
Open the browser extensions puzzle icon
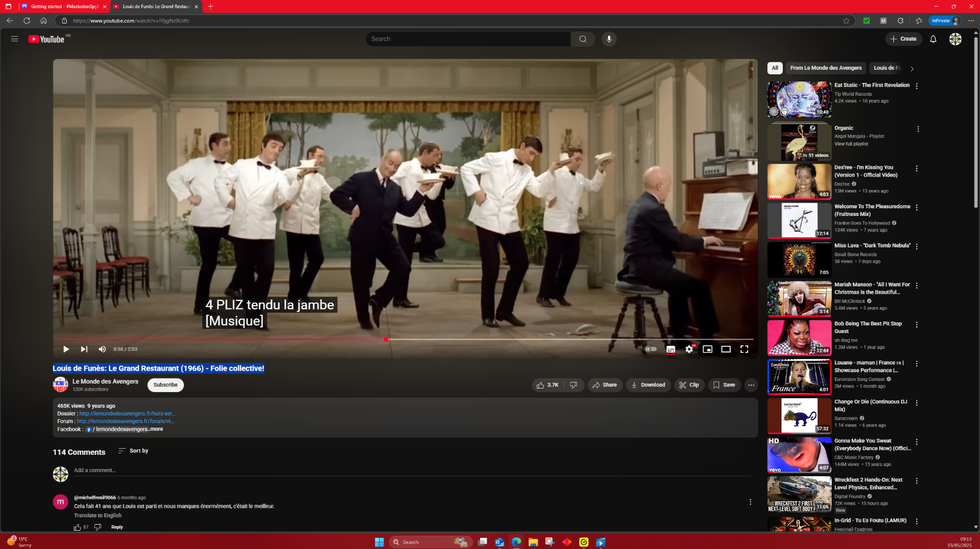900,21
